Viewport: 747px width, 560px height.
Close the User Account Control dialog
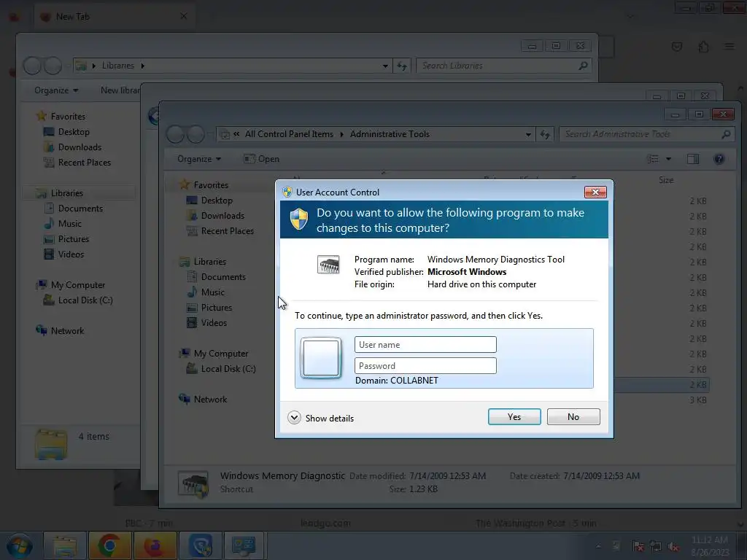(x=595, y=192)
